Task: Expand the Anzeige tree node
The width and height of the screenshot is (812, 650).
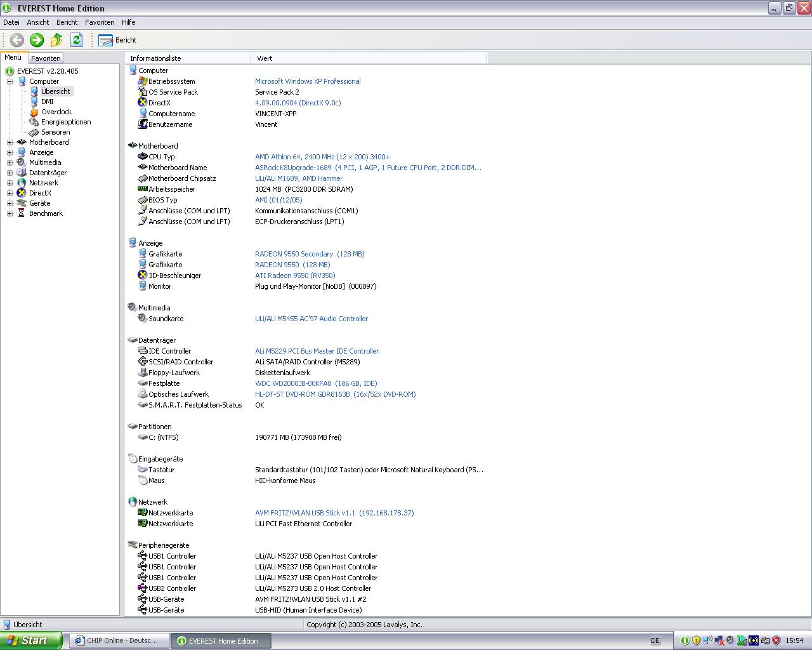Action: click(10, 152)
